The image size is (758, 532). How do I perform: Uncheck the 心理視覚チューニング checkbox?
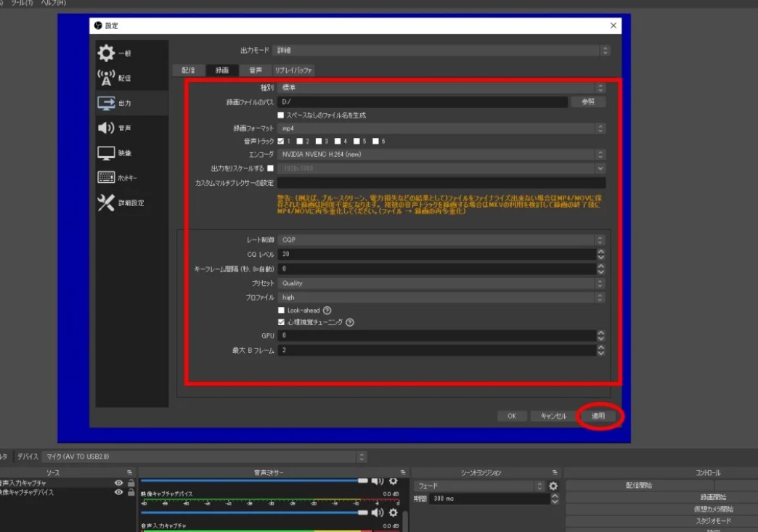[x=282, y=322]
